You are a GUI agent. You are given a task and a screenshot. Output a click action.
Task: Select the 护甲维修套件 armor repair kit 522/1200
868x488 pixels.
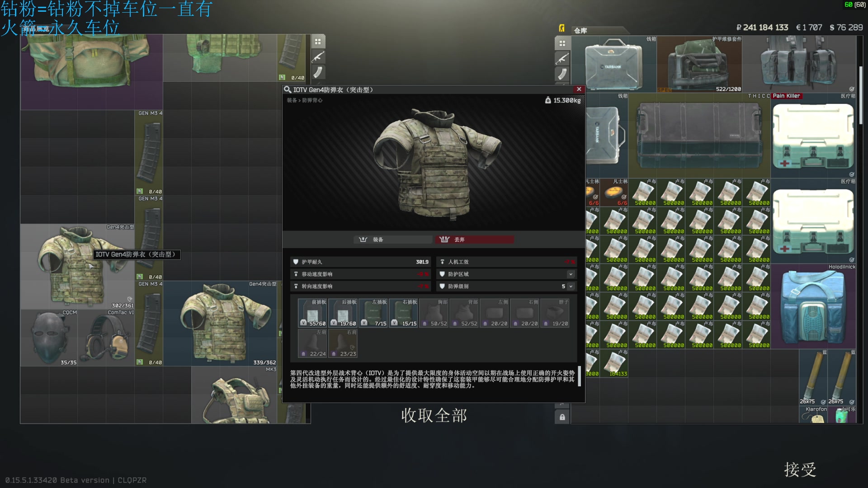click(x=699, y=64)
